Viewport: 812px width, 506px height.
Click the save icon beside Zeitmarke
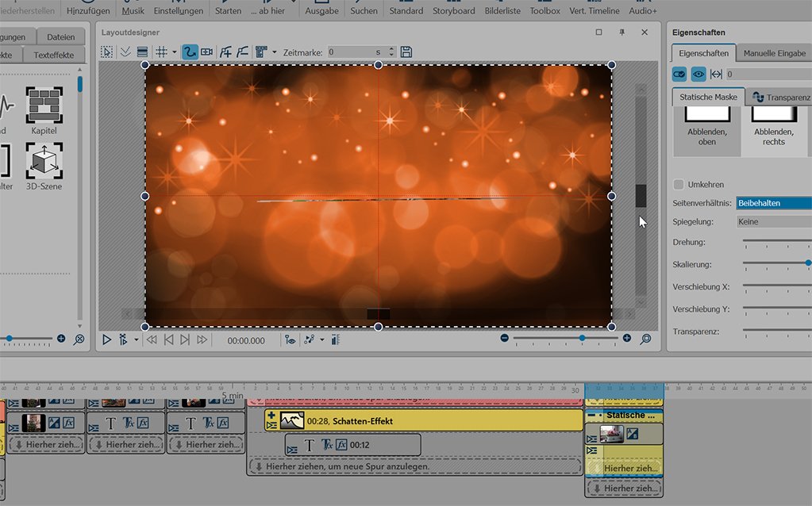click(406, 52)
